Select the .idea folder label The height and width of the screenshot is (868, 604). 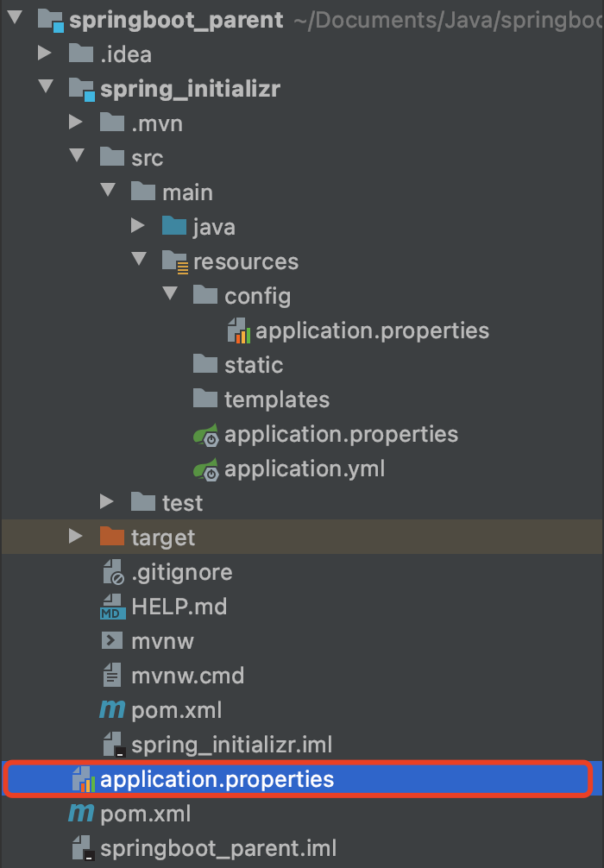point(126,54)
